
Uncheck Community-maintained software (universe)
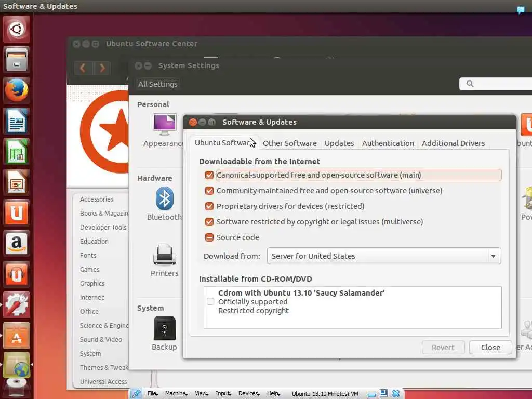click(x=209, y=191)
